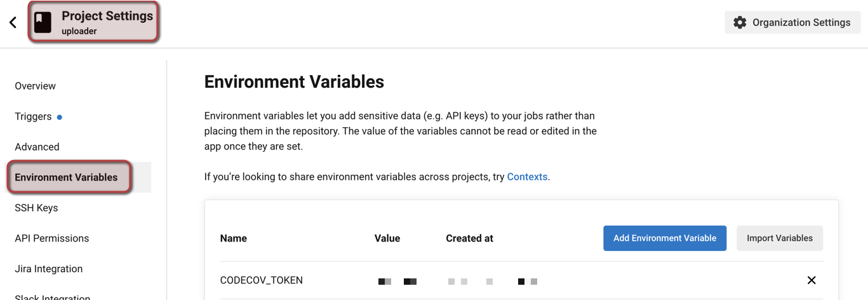Click the Organization Settings gear icon
Viewport: 868px width, 300px height.
tap(740, 22)
